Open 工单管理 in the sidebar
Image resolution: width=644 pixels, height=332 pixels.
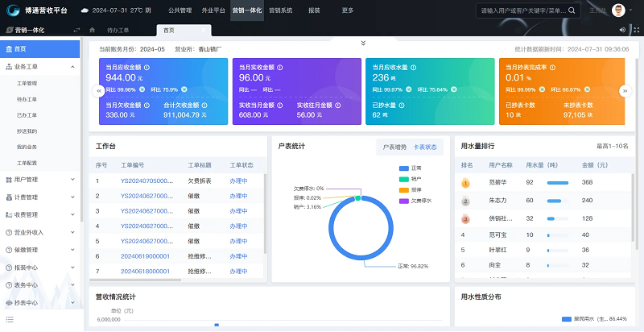[x=27, y=84]
